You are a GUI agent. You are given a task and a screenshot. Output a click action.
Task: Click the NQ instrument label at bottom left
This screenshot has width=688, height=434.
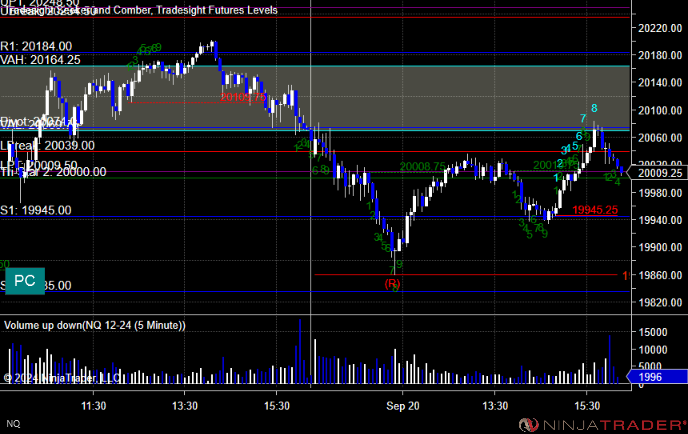(13, 423)
